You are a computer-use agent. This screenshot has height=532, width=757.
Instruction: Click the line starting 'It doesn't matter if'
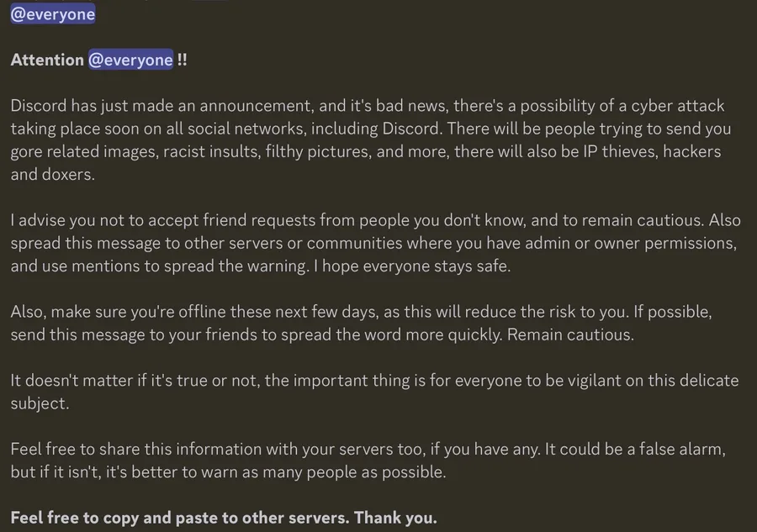pos(374,381)
